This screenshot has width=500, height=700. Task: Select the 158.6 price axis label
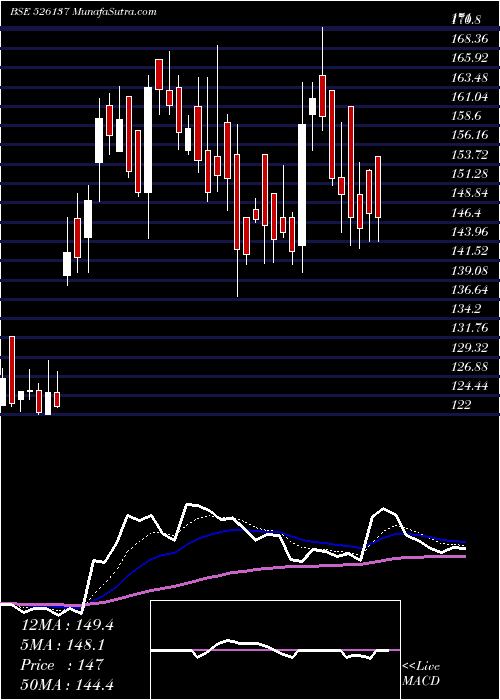pos(466,117)
